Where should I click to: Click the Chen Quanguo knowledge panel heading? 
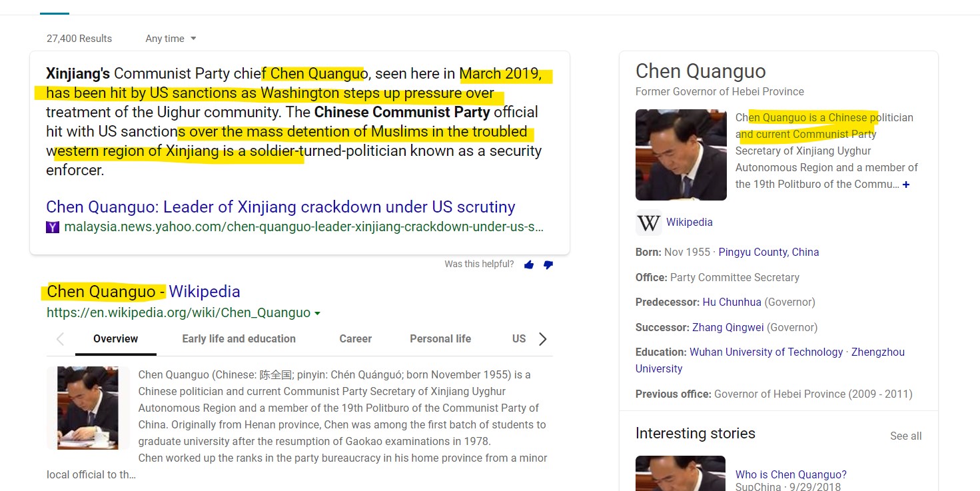point(701,71)
